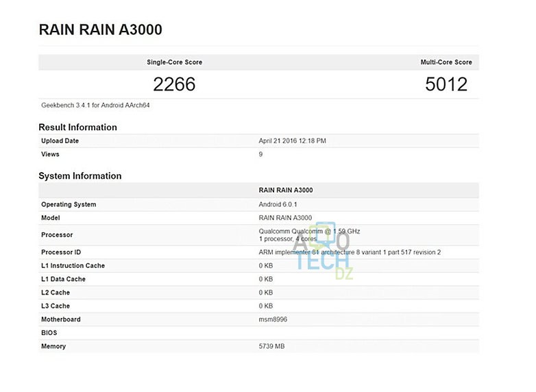
Task: Click the Geekbench 3.4.1 for Android AArch64 text
Action: point(95,106)
